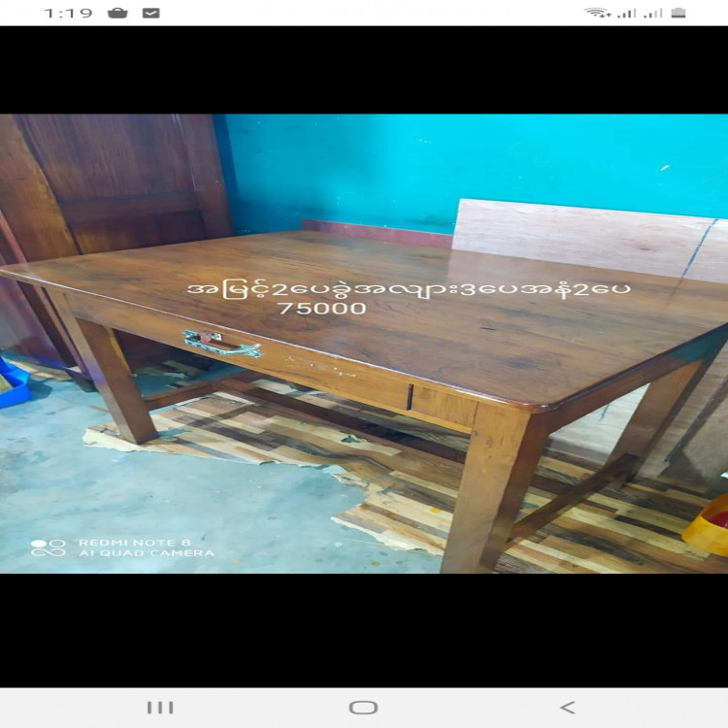Tap the mail notification icon
This screenshot has height=728, width=728.
pos(150,13)
